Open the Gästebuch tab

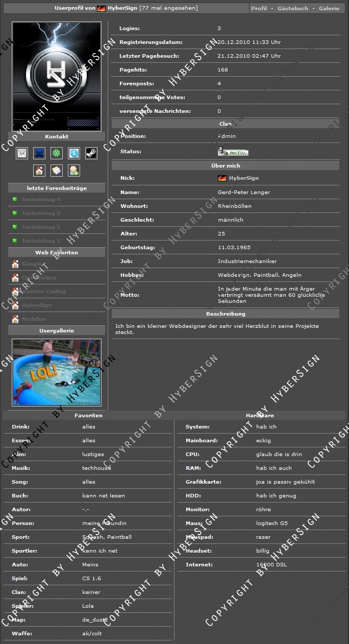click(x=292, y=9)
